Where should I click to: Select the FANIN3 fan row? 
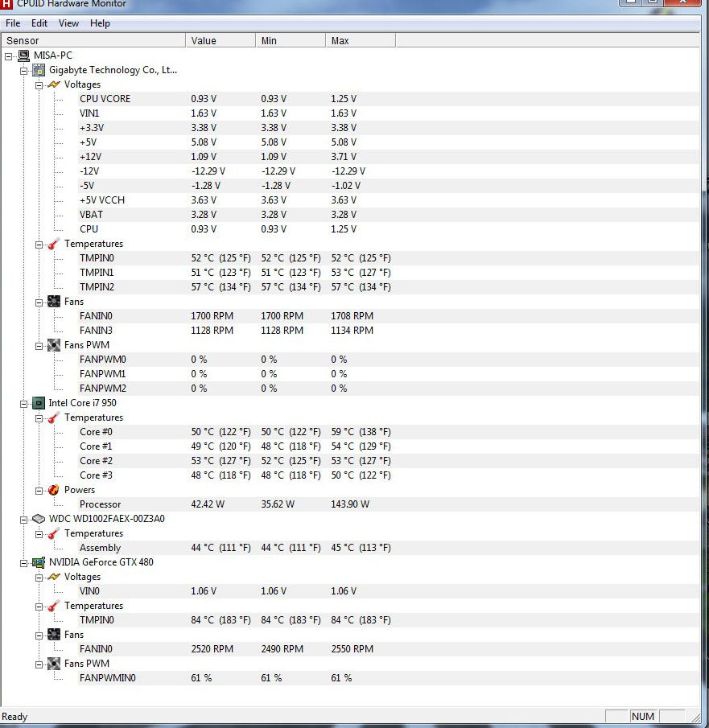pos(389,331)
